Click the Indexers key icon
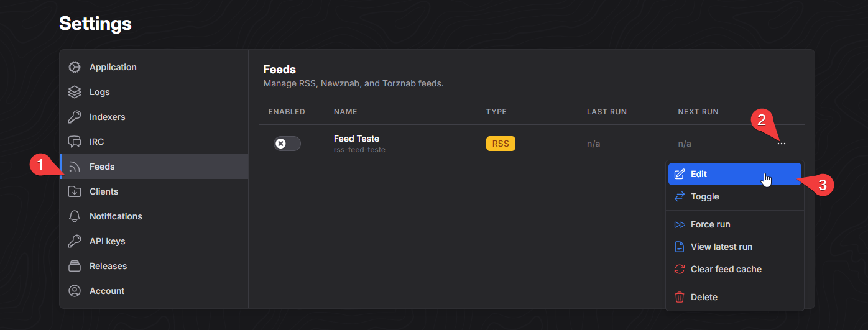Screen dimensions: 868x330 click(x=75, y=117)
